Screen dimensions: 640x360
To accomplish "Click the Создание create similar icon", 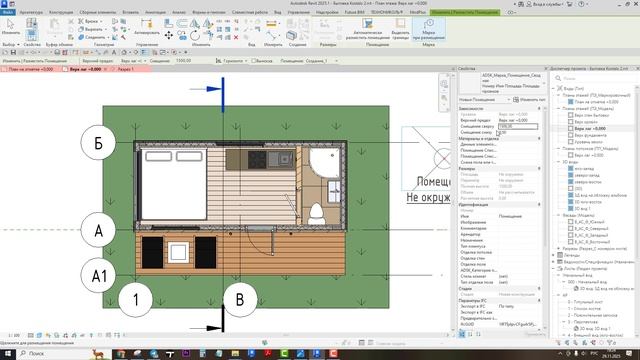I will point(291,36).
